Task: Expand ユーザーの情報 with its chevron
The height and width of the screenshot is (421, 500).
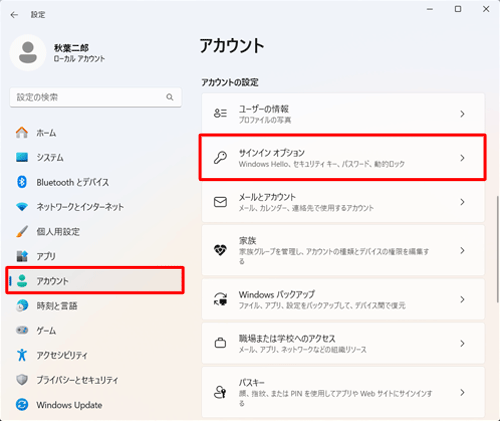Action: (x=462, y=114)
